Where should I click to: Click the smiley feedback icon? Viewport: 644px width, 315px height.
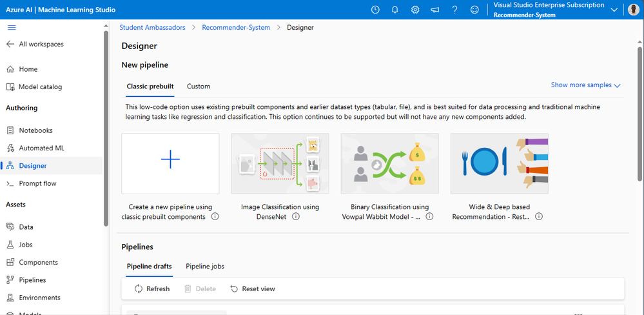pyautogui.click(x=475, y=10)
